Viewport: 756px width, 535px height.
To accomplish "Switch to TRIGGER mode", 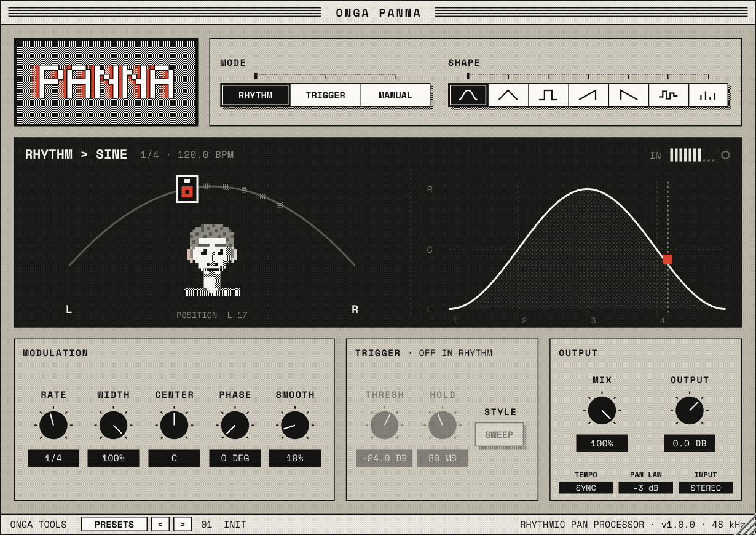I will (325, 95).
